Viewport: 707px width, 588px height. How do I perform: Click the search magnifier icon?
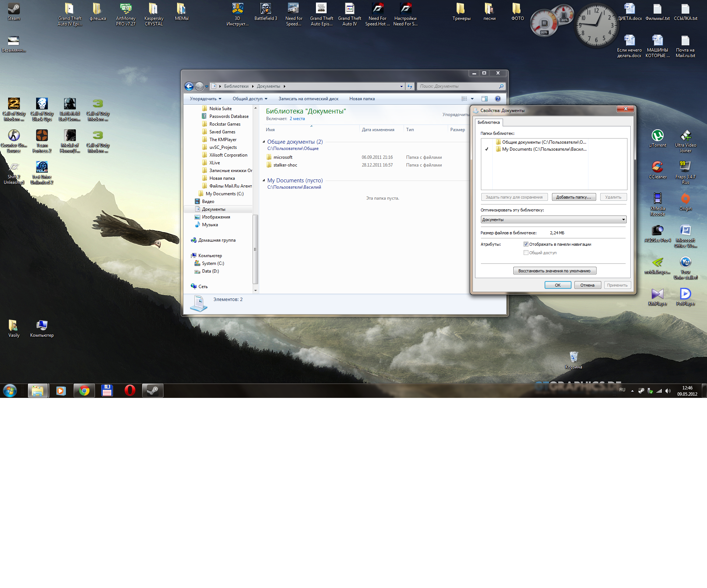[501, 86]
